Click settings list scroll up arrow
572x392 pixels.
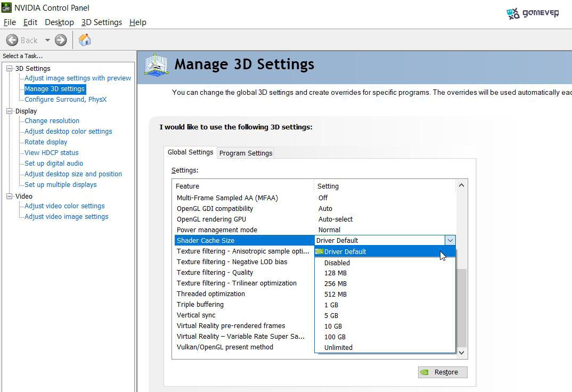coord(461,185)
